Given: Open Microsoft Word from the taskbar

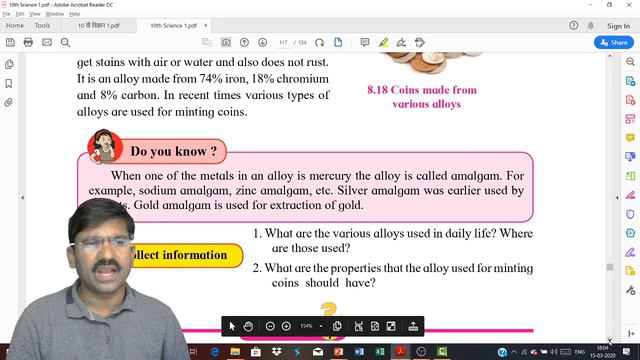Looking at the screenshot, I should (359, 351).
